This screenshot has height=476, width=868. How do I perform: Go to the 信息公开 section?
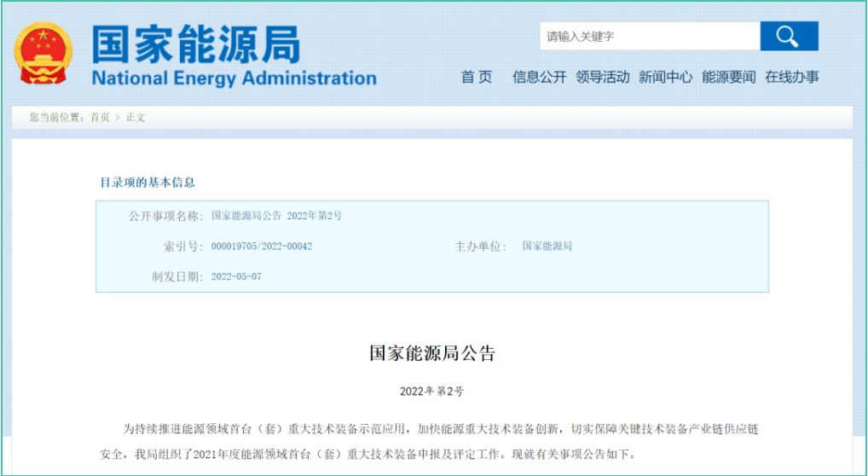[x=539, y=77]
